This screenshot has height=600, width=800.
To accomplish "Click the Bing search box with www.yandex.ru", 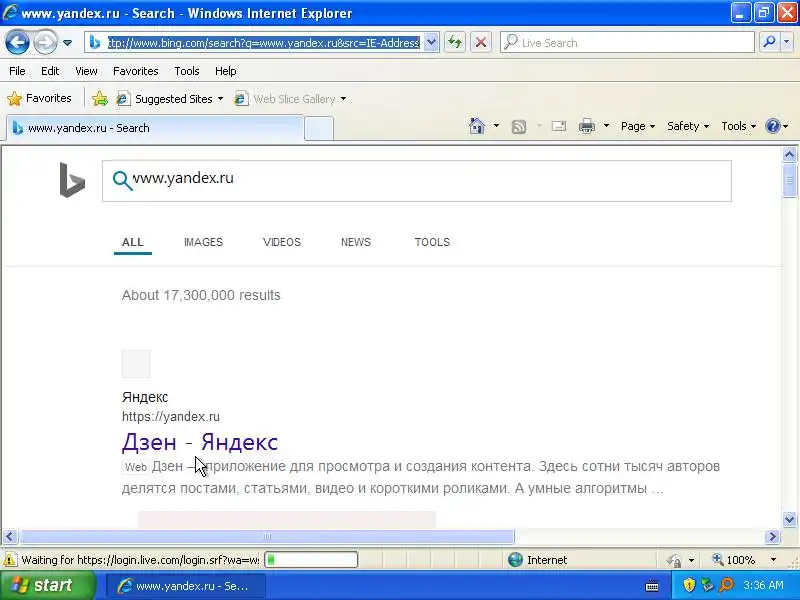I will tap(416, 181).
